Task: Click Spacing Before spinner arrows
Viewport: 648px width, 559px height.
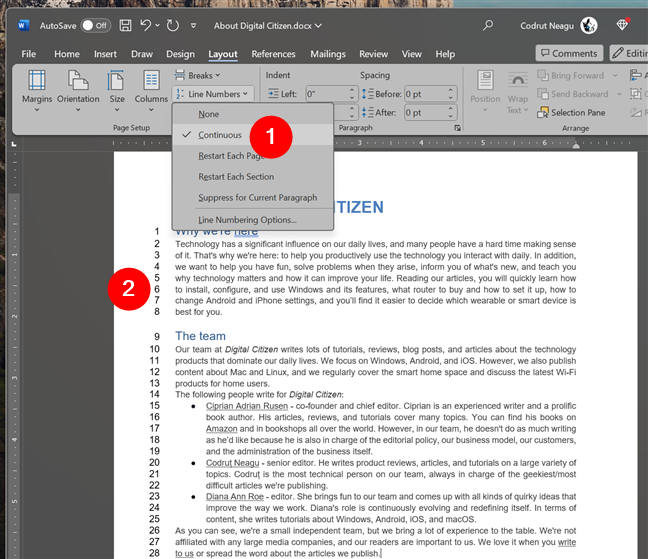Action: tap(451, 94)
